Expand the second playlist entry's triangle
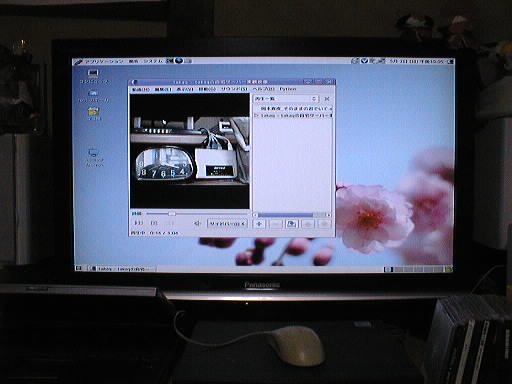Image resolution: width=512 pixels, height=384 pixels. click(256, 115)
